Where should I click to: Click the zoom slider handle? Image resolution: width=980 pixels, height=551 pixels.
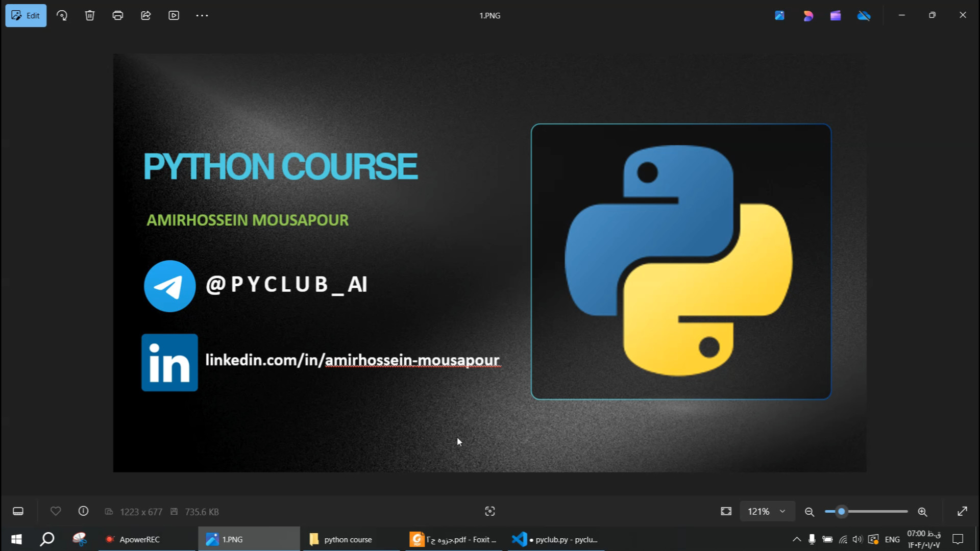coord(842,511)
